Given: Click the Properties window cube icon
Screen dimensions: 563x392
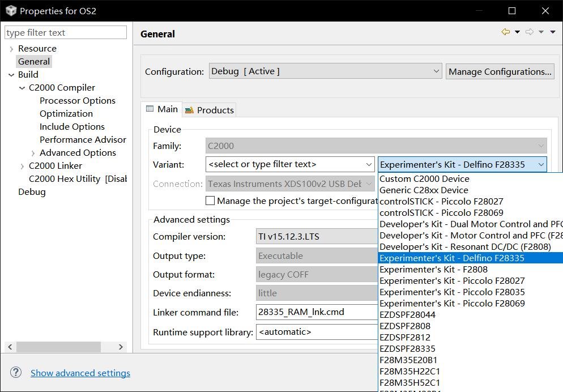Looking at the screenshot, I should pos(11,11).
